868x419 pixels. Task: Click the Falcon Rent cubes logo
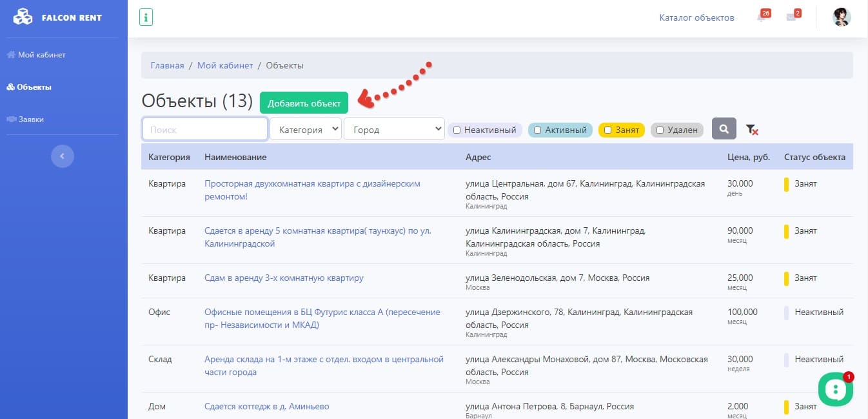pos(23,17)
